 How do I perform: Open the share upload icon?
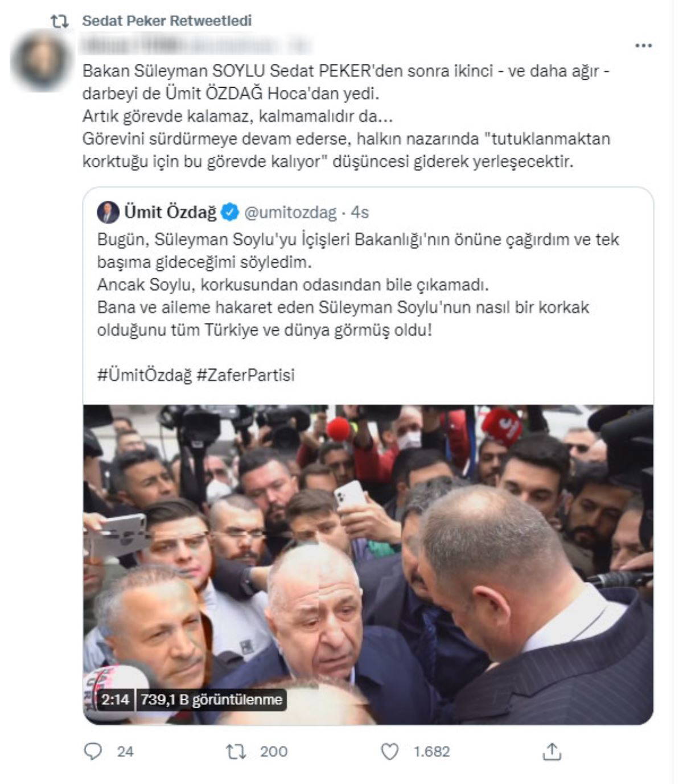click(x=552, y=752)
